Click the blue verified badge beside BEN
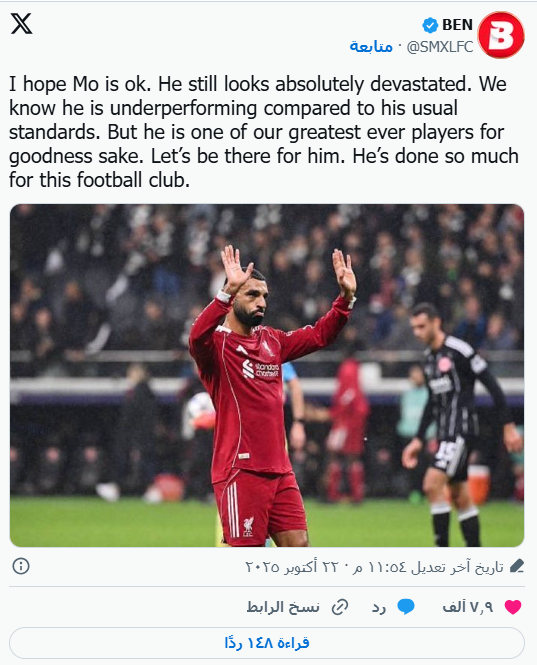 [430, 25]
